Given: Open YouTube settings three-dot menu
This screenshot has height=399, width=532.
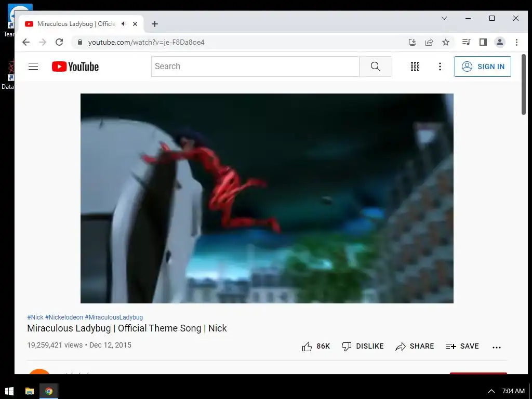Looking at the screenshot, I should [x=440, y=66].
